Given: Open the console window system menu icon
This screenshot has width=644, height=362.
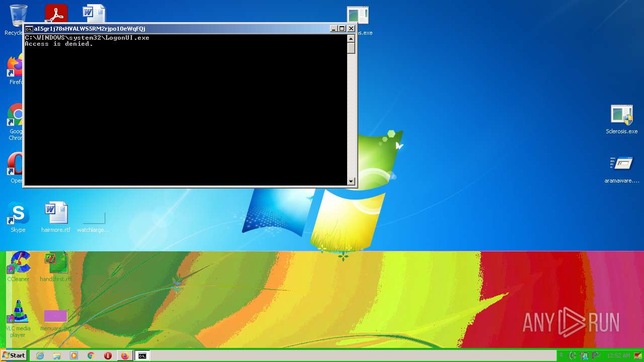Looking at the screenshot, I should pos(29,29).
